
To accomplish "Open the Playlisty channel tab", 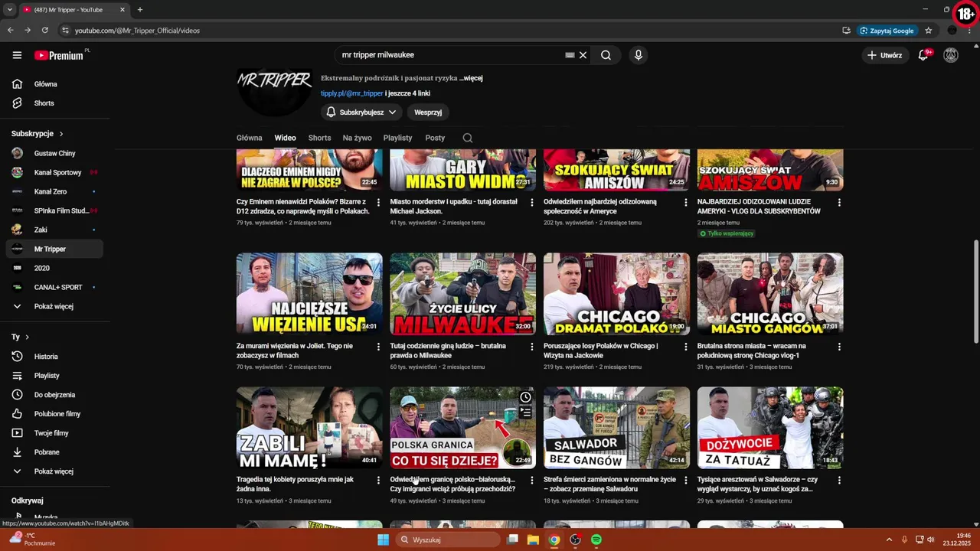I will pos(397,138).
